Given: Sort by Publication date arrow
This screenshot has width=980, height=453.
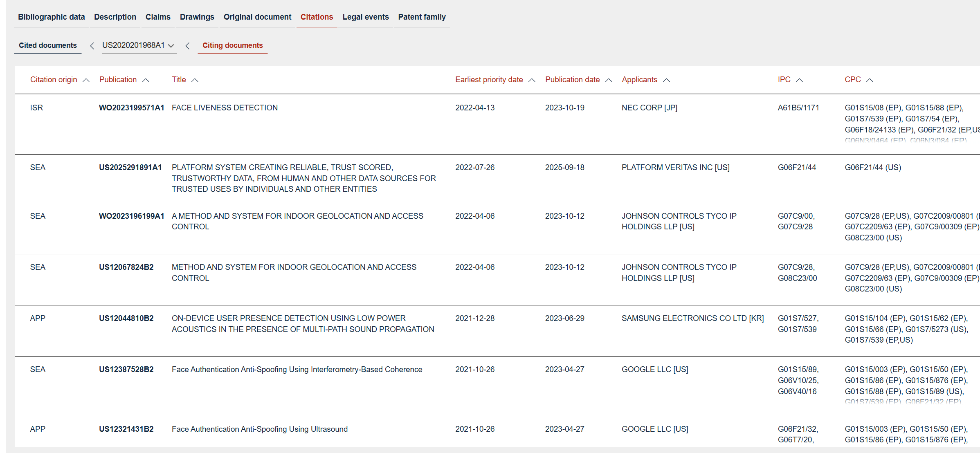Looking at the screenshot, I should 609,80.
